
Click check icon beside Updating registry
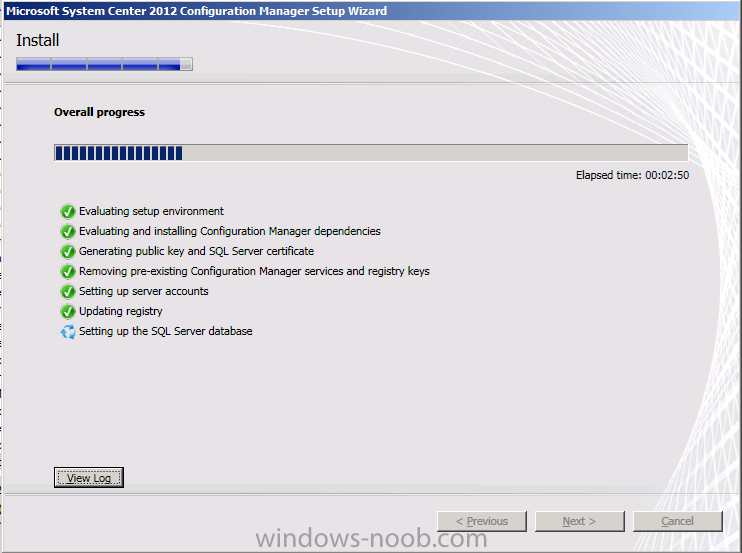pos(68,311)
